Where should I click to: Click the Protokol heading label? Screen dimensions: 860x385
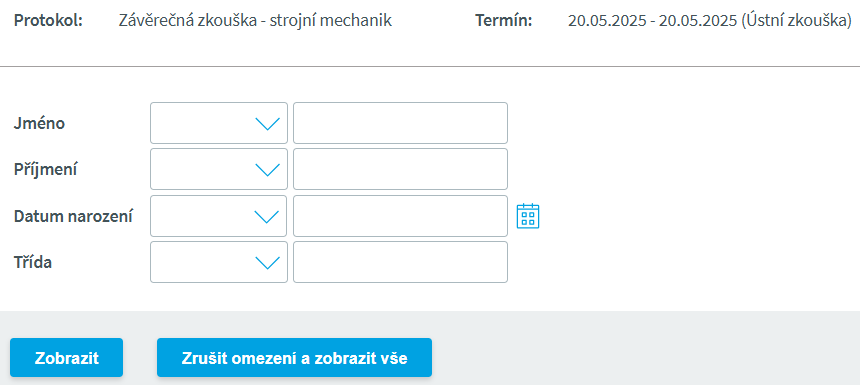pos(48,21)
